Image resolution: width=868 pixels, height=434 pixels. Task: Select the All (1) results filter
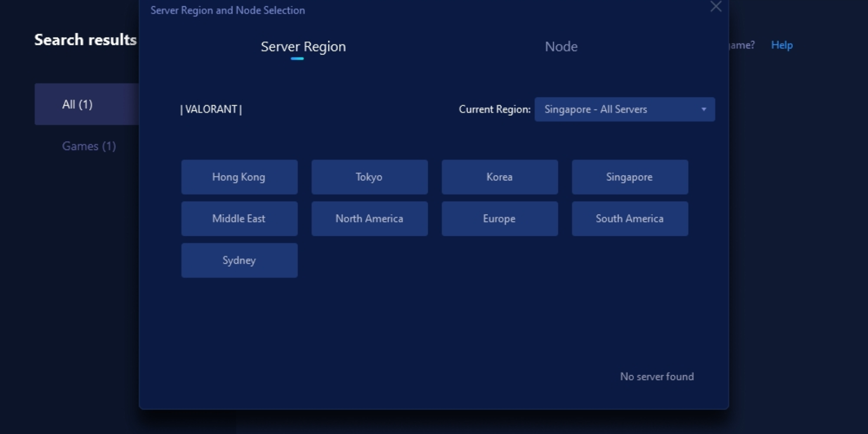tap(87, 104)
